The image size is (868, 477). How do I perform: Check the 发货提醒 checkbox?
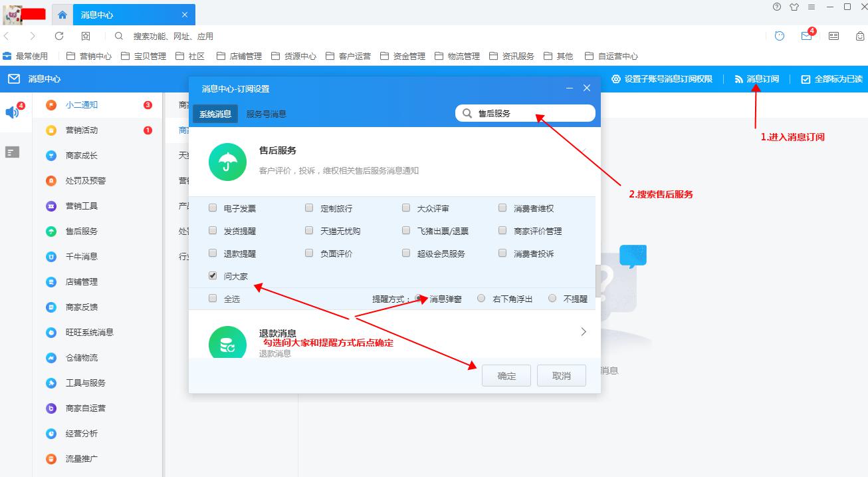coord(213,230)
